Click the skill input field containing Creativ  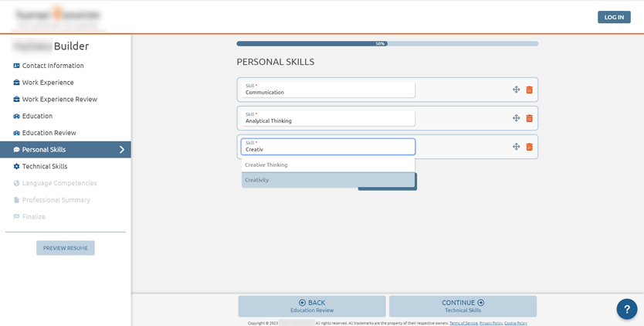pyautogui.click(x=327, y=147)
